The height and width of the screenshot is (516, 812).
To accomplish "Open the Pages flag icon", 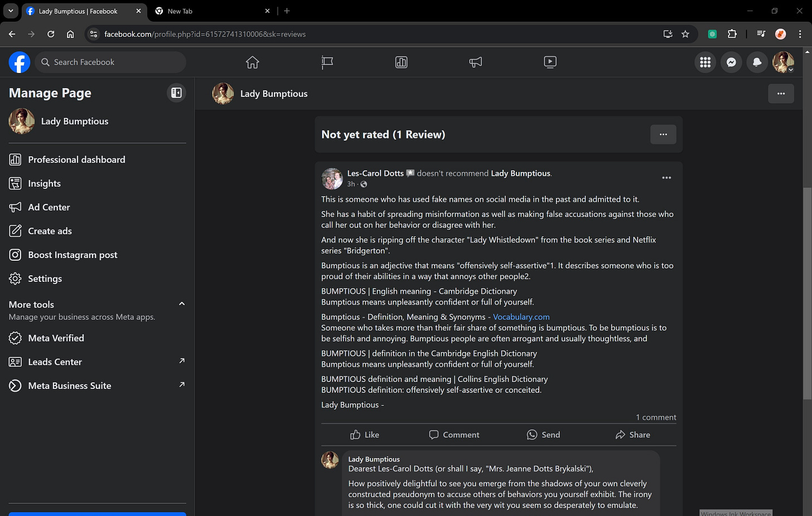I will tap(327, 62).
